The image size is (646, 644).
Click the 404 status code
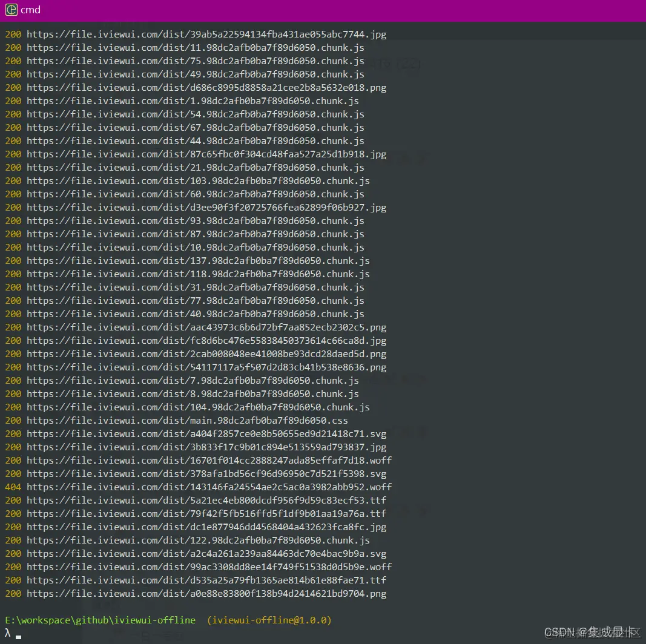[x=13, y=487]
